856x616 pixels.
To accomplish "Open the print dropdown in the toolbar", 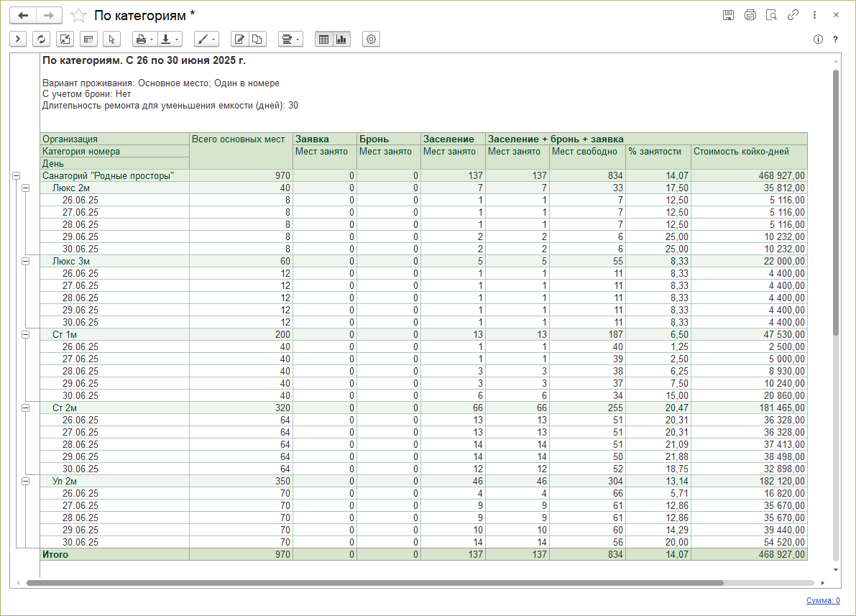I will (x=144, y=39).
